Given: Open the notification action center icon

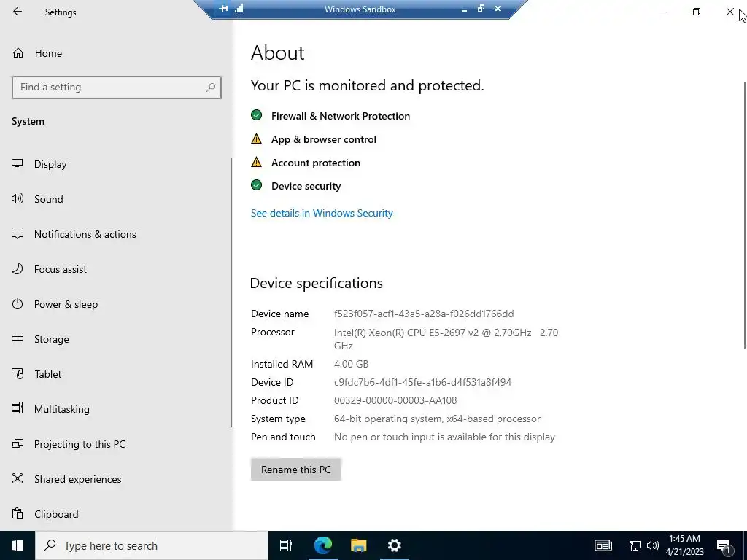Looking at the screenshot, I should (x=724, y=546).
